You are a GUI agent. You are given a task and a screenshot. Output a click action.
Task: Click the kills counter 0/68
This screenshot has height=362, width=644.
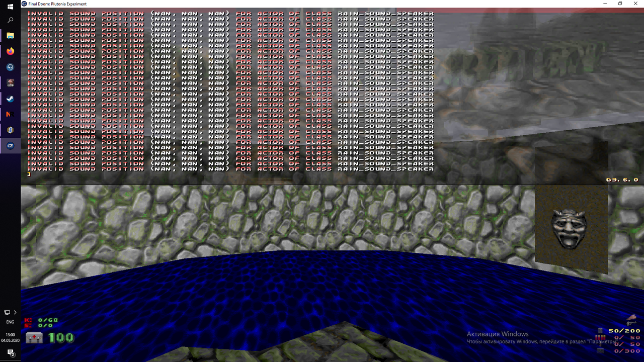point(48,320)
